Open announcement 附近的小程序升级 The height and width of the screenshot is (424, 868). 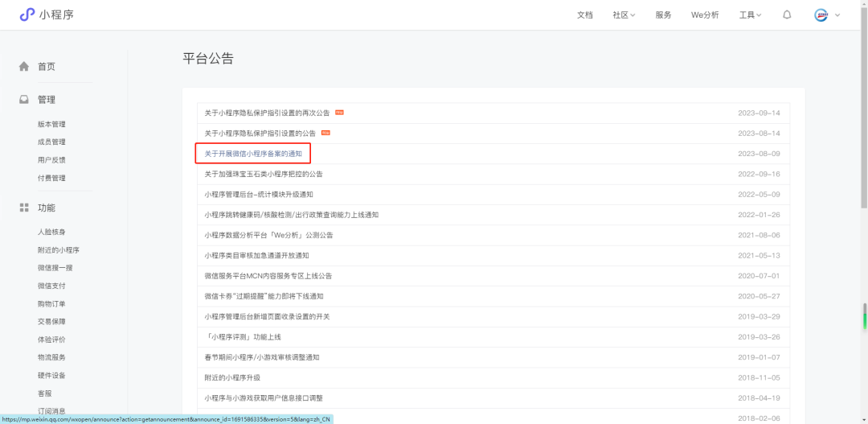232,377
